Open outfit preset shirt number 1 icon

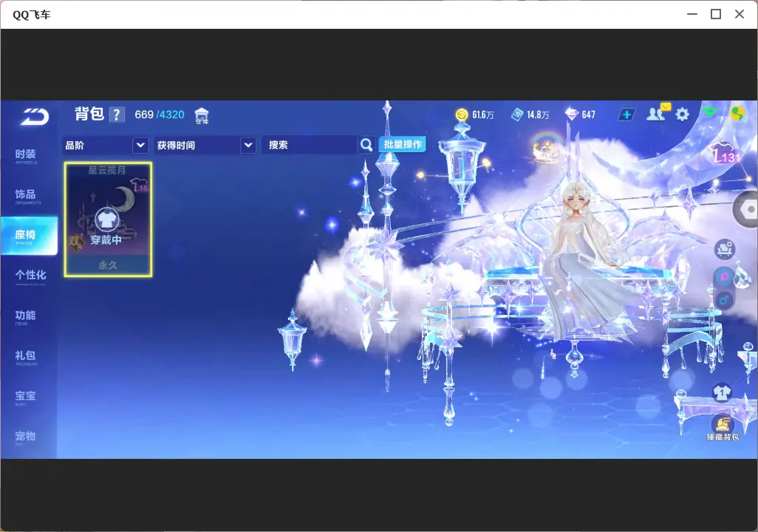(x=722, y=392)
